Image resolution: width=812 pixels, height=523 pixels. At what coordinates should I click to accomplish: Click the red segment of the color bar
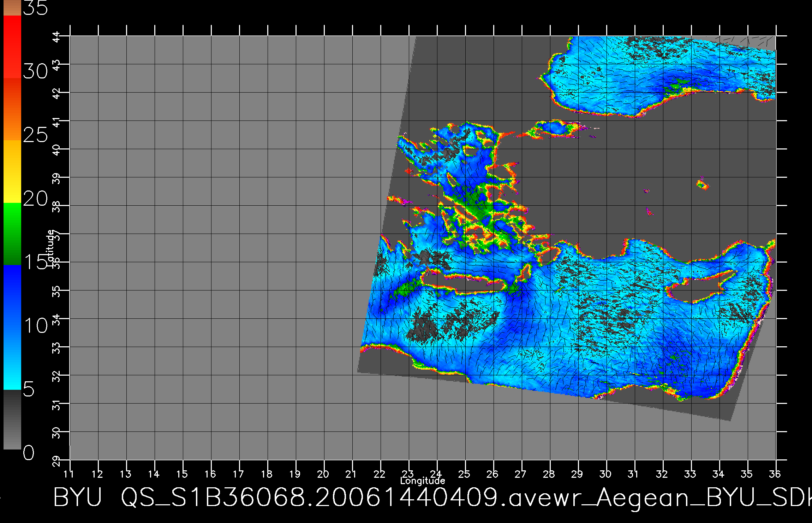tap(12, 47)
